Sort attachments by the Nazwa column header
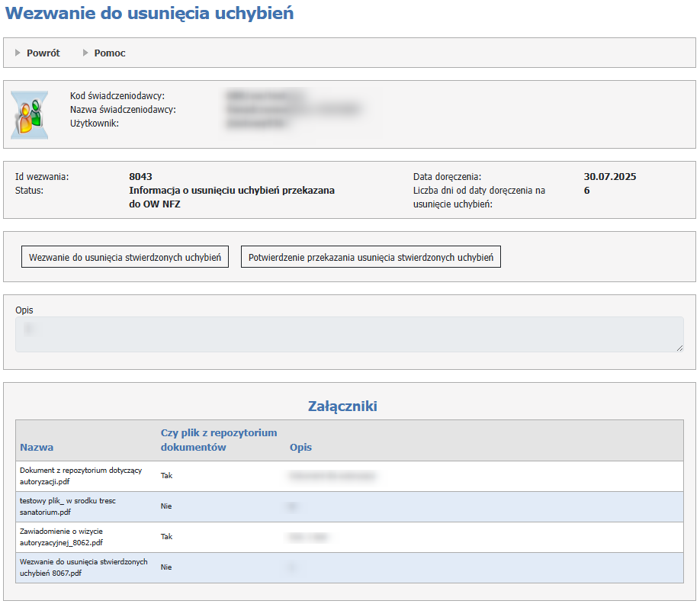The width and height of the screenshot is (700, 604). click(37, 447)
